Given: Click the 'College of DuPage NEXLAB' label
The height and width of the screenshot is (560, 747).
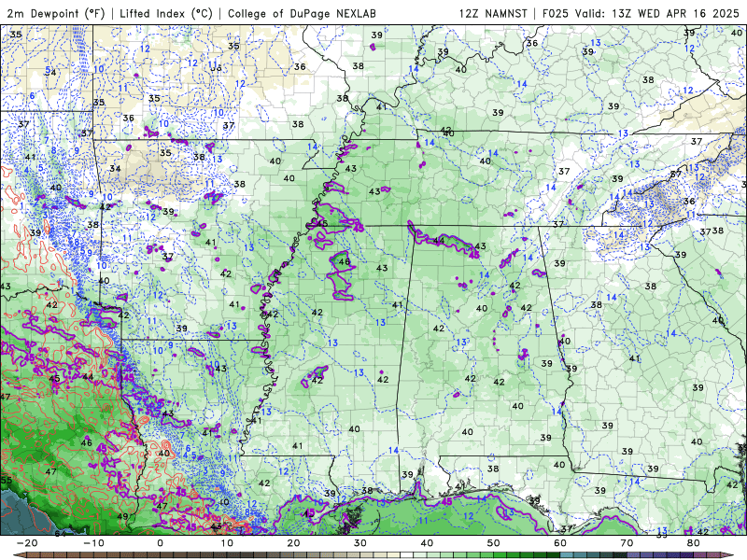Looking at the screenshot, I should click(302, 13).
